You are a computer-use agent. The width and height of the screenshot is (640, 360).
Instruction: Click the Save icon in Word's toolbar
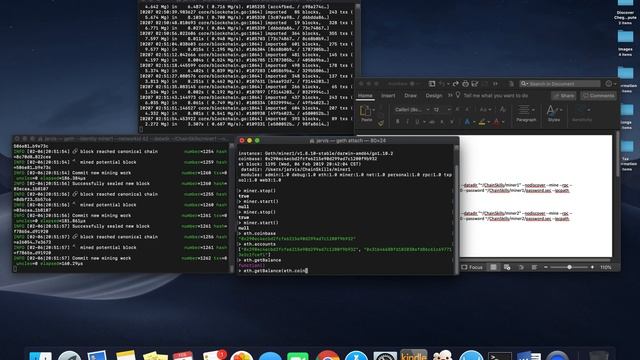click(x=432, y=84)
